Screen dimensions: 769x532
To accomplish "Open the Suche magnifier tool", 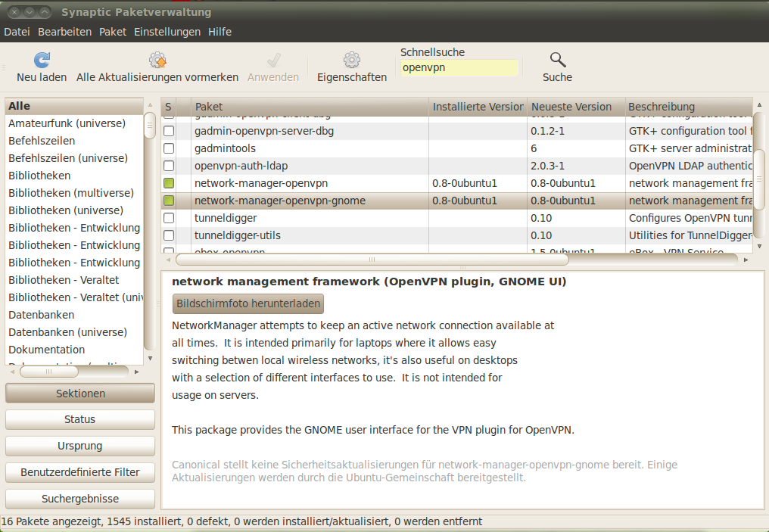I will click(x=558, y=60).
